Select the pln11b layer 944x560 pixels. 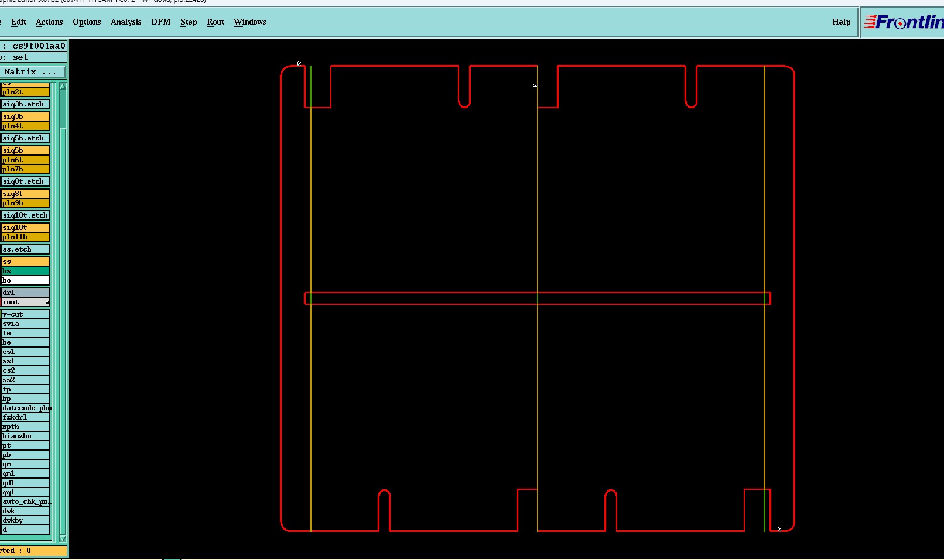point(25,237)
